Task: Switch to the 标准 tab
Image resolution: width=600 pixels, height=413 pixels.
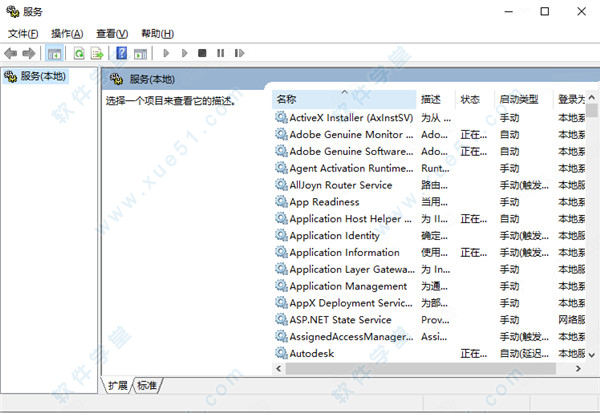Action: 147,385
